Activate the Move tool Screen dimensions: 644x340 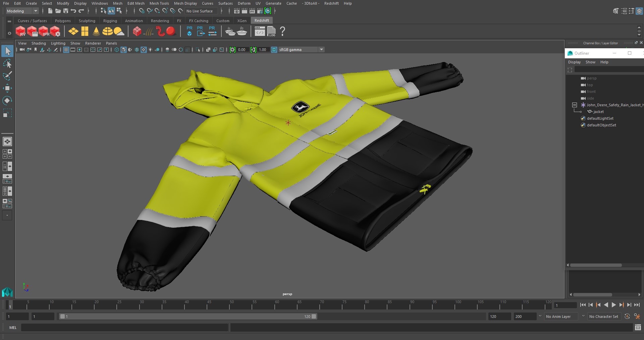point(7,89)
